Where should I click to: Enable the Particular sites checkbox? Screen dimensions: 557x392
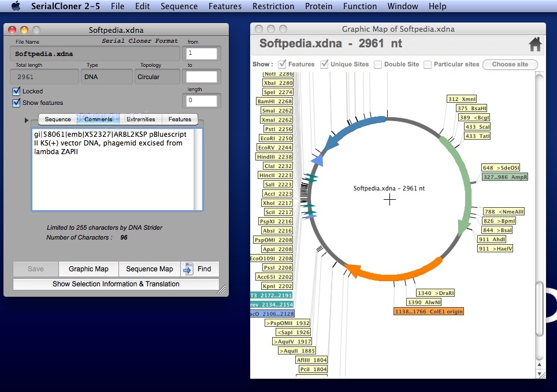click(x=428, y=64)
